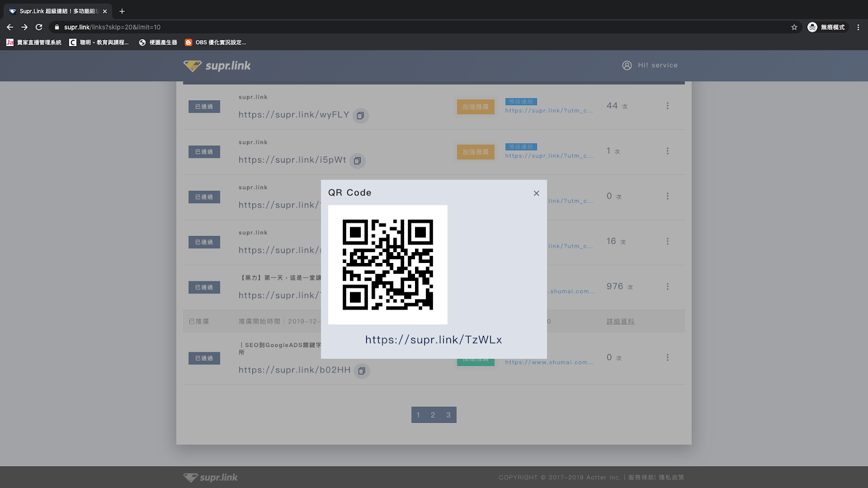Click the Hi! service account label
The image size is (868, 488).
(658, 65)
